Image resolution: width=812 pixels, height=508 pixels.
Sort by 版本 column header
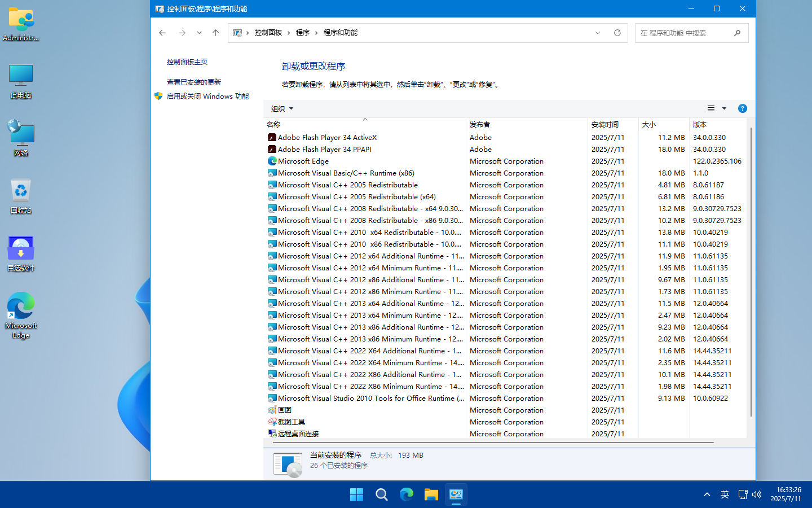[x=718, y=124]
